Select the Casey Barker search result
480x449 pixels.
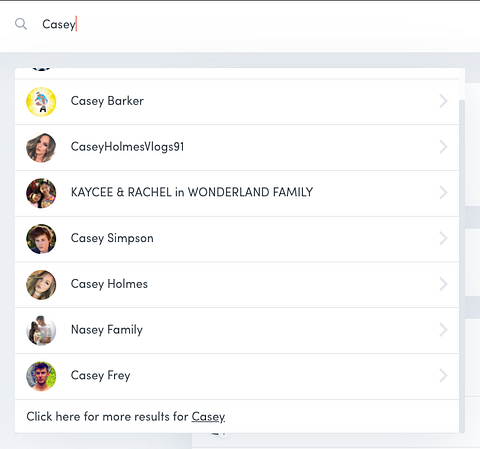pos(237,102)
